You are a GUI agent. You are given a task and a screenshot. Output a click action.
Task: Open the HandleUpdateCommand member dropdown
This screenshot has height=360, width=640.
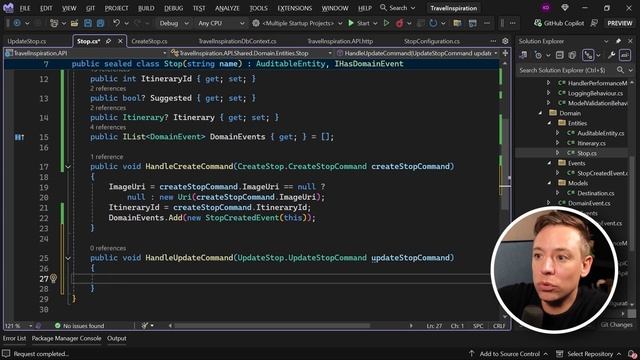click(417, 53)
